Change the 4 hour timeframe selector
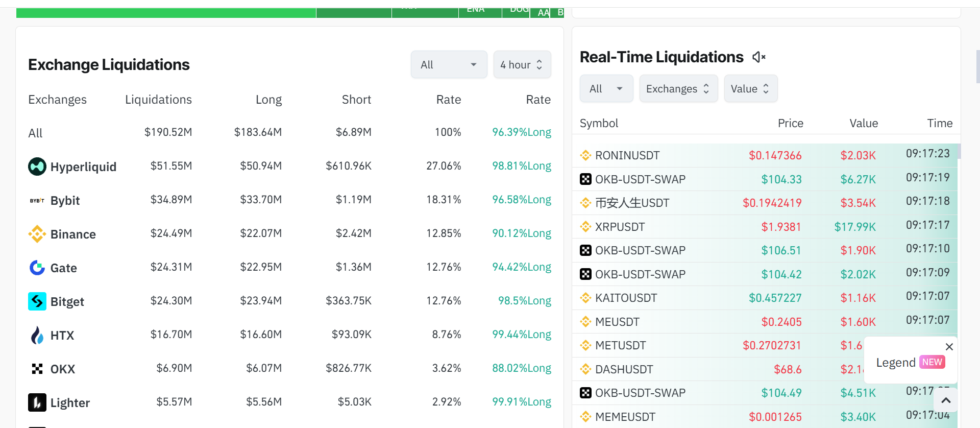Image resolution: width=980 pixels, height=428 pixels. tap(522, 65)
